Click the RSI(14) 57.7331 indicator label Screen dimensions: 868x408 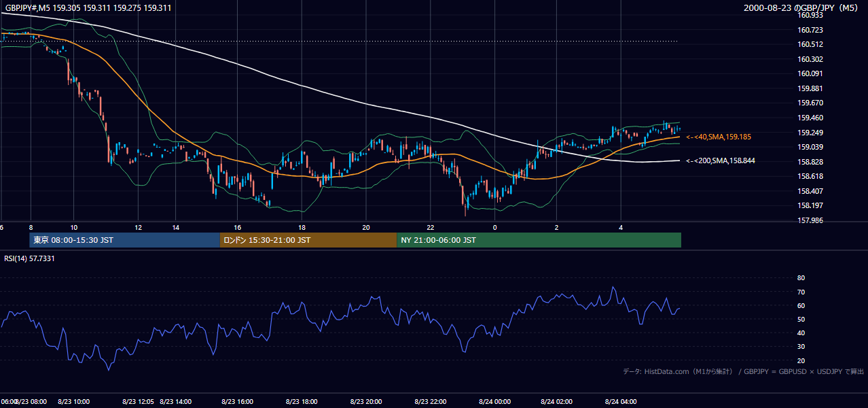pyautogui.click(x=30, y=258)
